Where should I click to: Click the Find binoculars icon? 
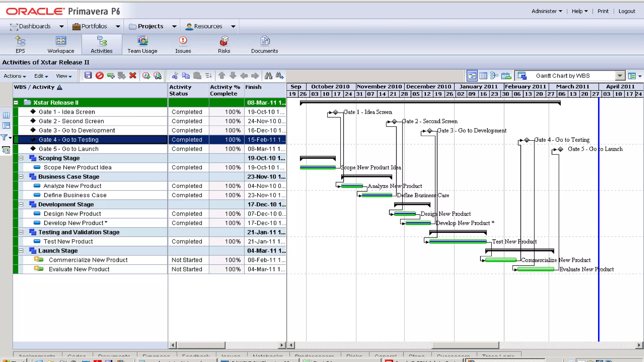(x=268, y=75)
